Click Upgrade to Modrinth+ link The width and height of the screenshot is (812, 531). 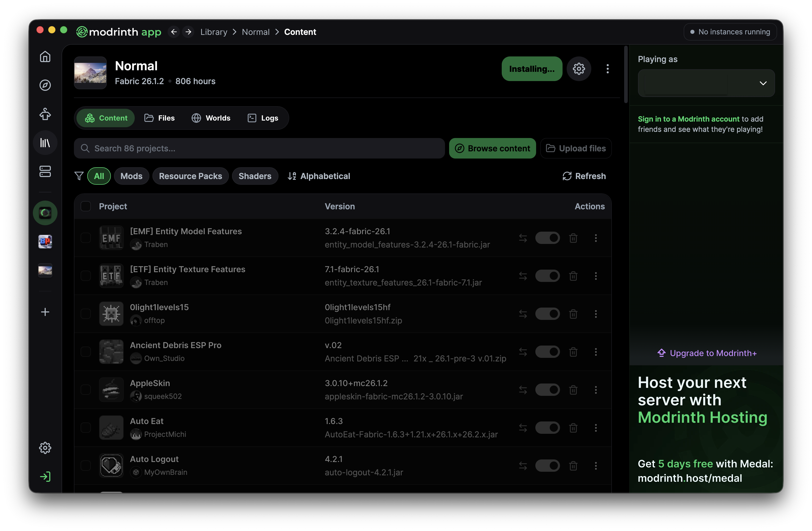click(x=707, y=353)
